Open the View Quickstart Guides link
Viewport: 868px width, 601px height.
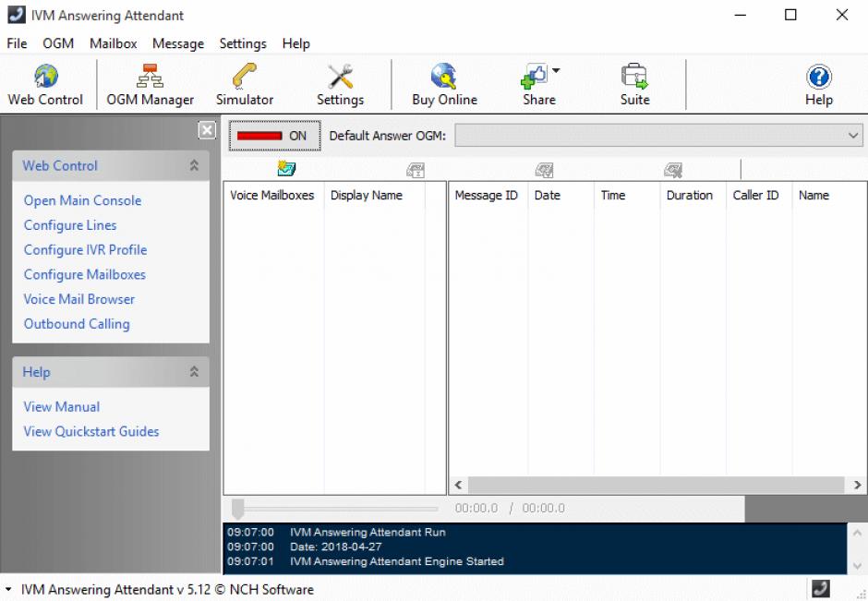coord(91,431)
